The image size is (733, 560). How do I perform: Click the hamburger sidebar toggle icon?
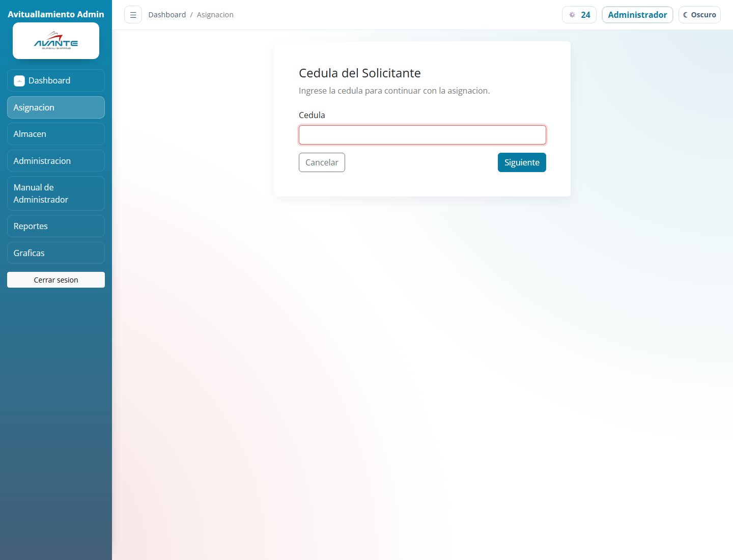[133, 15]
